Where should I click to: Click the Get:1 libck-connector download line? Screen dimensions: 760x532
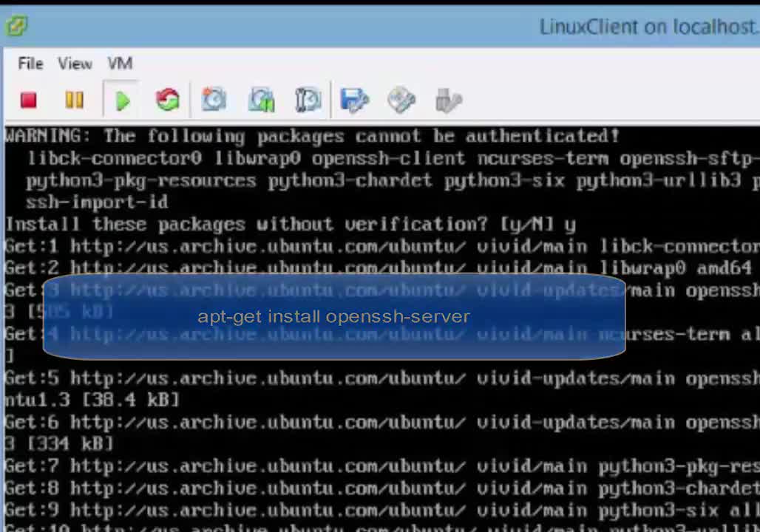382,247
